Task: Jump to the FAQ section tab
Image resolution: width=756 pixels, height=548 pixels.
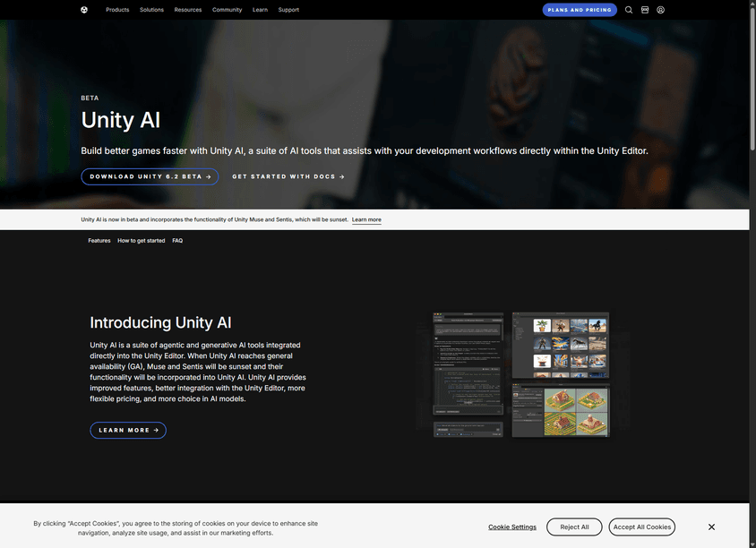Action: click(177, 241)
